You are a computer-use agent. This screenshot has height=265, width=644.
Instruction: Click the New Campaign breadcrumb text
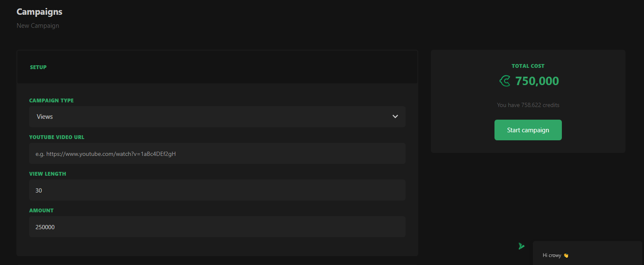pos(38,26)
